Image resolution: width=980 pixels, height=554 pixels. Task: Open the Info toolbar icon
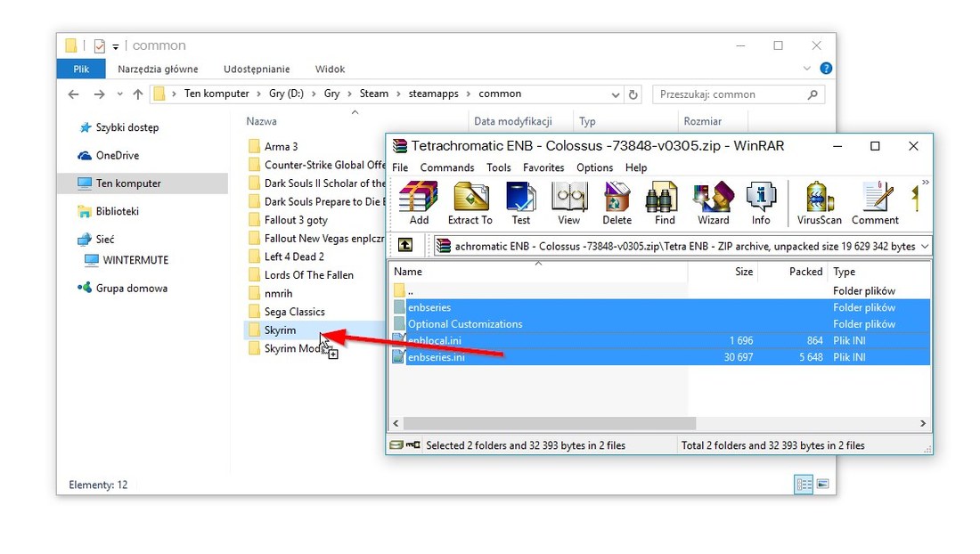(761, 203)
